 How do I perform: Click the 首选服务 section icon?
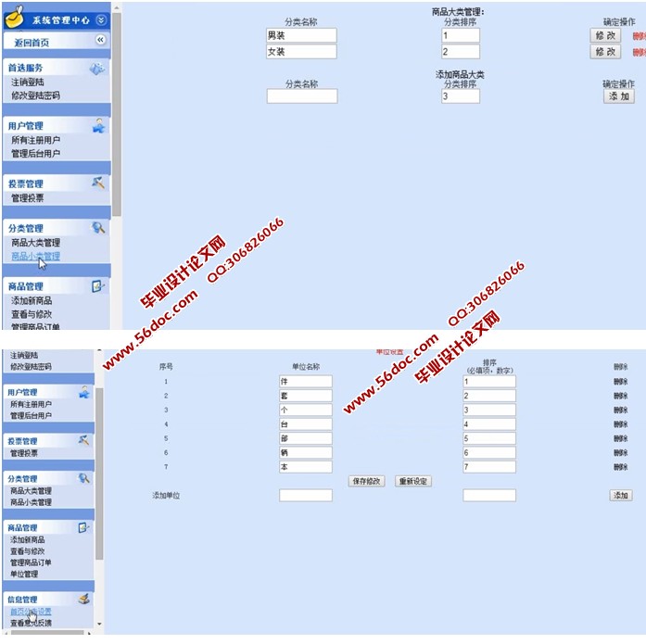point(97,69)
